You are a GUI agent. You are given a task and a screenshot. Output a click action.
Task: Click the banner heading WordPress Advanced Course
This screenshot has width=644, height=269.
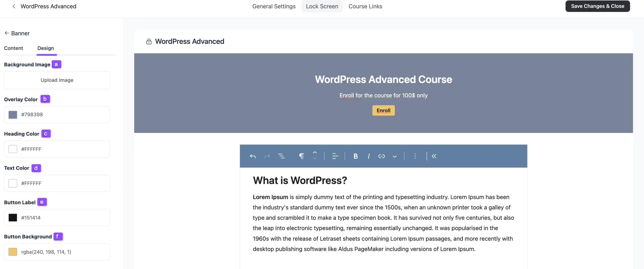click(x=383, y=80)
